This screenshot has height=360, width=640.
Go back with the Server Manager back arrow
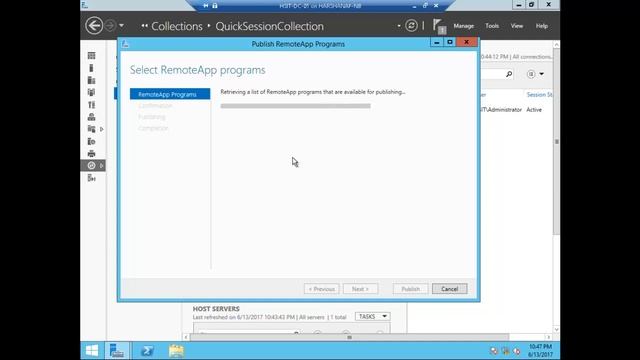coord(94,26)
